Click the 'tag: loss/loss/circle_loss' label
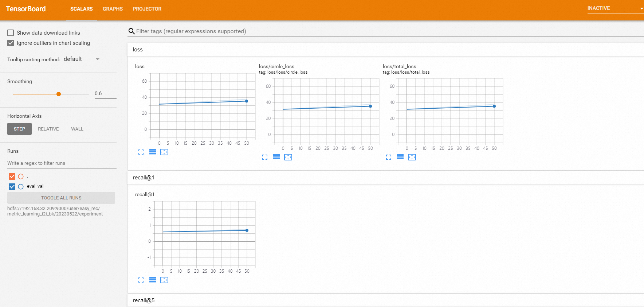 pos(283,72)
